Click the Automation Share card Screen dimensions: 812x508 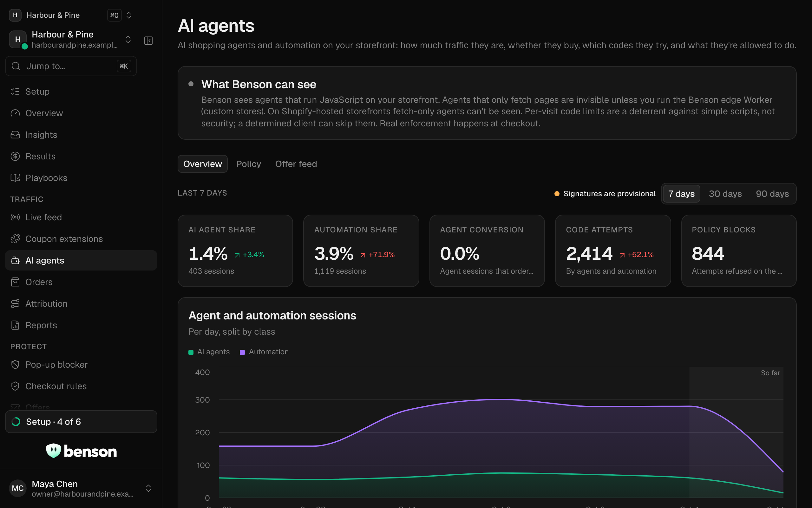pos(361,251)
